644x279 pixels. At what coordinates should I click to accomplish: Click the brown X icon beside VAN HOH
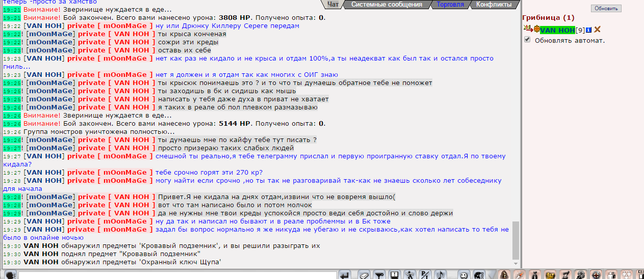click(598, 30)
